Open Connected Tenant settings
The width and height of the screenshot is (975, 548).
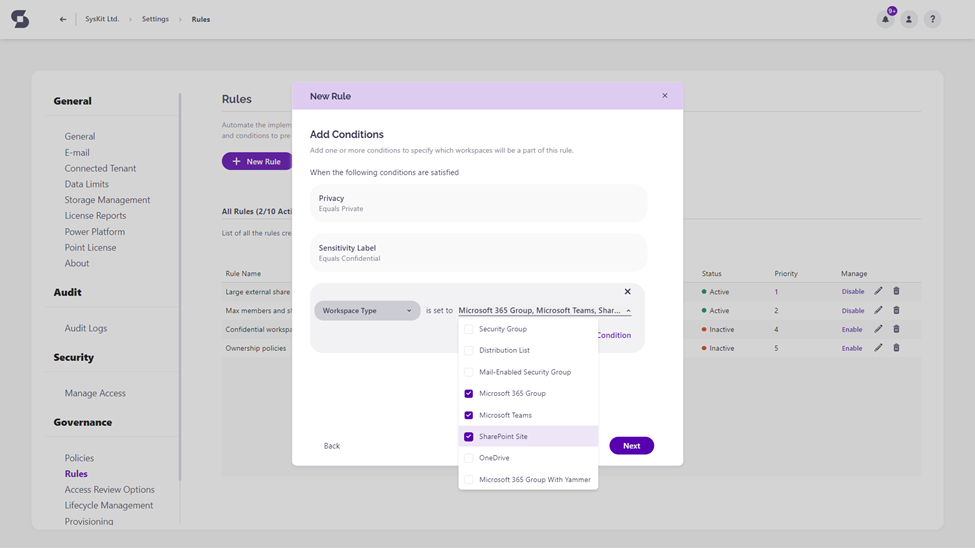tap(100, 168)
